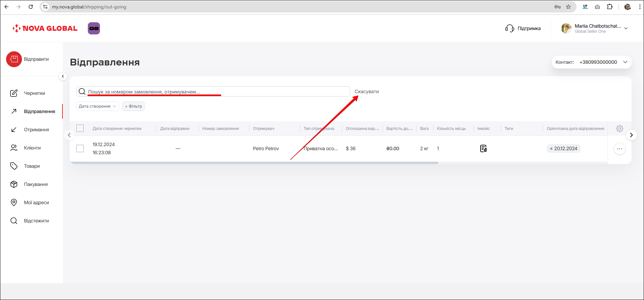This screenshot has width=644, height=300.
Task: Select the Petro Petrov shipment checkbox
Action: click(80, 148)
